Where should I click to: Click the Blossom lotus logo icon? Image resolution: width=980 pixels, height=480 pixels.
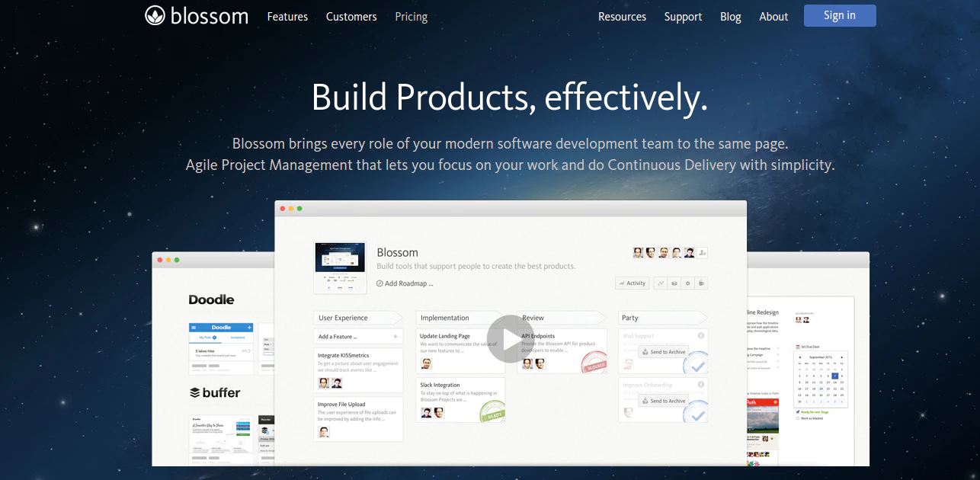tap(155, 15)
